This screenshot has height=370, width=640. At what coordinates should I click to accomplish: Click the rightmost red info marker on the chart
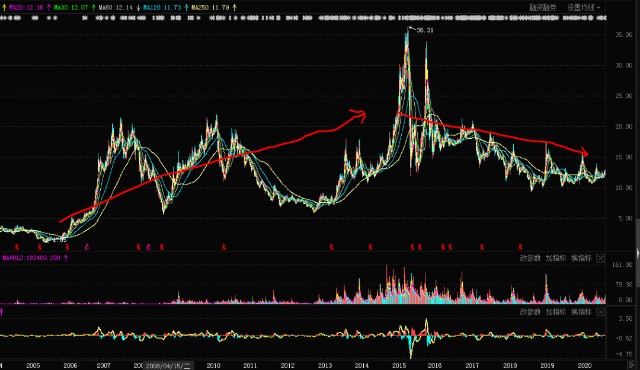pos(520,247)
